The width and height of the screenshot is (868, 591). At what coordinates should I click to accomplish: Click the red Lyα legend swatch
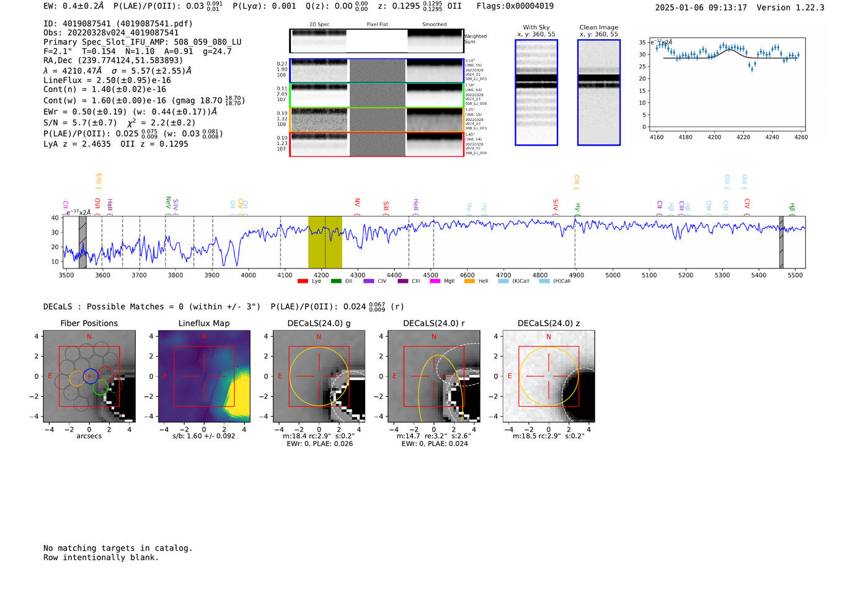coord(303,281)
